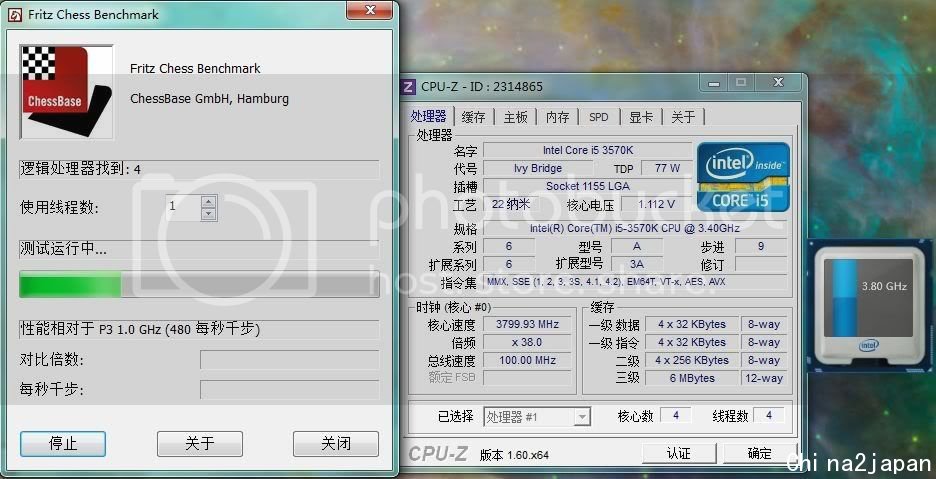The height and width of the screenshot is (479, 936).
Task: Click the 100.00 MHz bus speed value
Action: pyautogui.click(x=527, y=360)
